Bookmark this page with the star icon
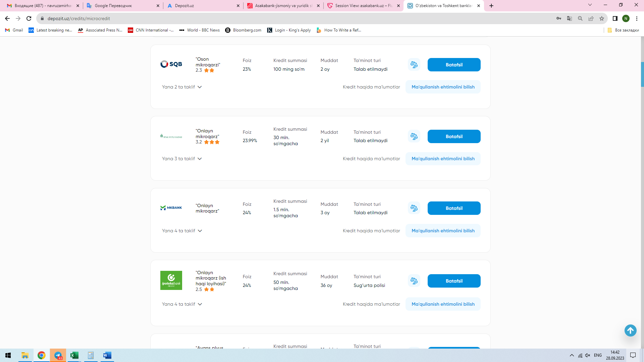Screen dimensions: 644x362 pyautogui.click(x=602, y=18)
